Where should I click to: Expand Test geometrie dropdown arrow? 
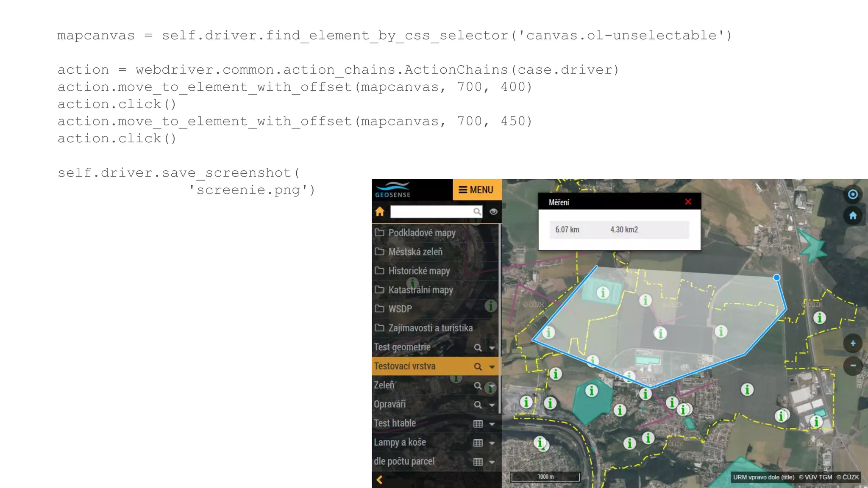click(x=492, y=348)
